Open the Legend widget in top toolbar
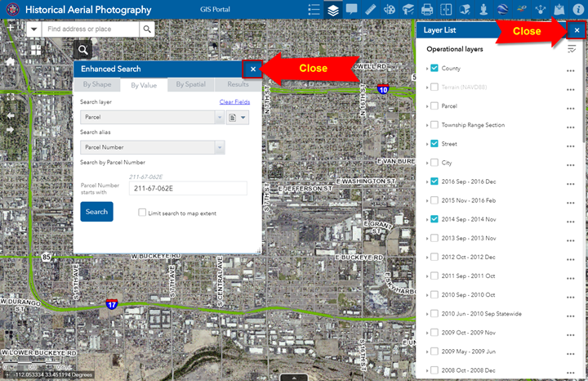Screen dimensions: 588x381 pyautogui.click(x=314, y=10)
